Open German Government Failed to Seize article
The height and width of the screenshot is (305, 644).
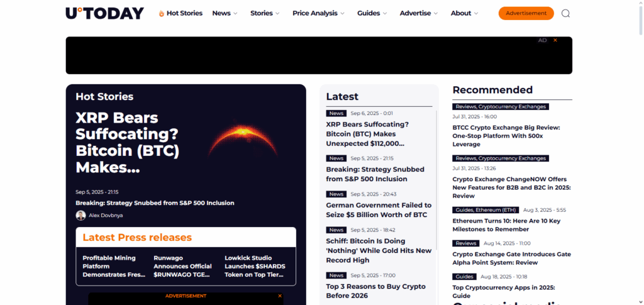pyautogui.click(x=379, y=209)
